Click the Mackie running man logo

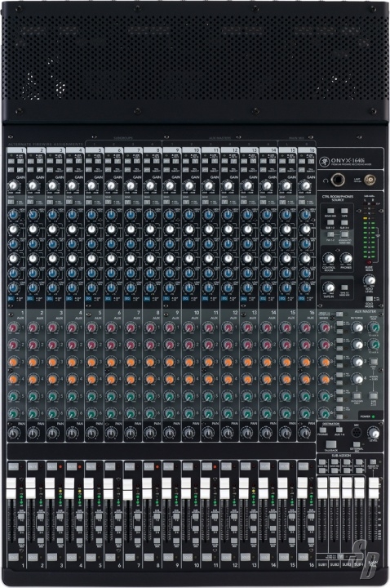tap(323, 162)
